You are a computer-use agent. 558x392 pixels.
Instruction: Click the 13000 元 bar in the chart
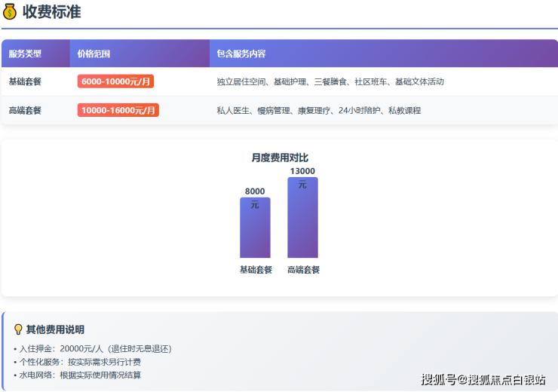click(302, 220)
